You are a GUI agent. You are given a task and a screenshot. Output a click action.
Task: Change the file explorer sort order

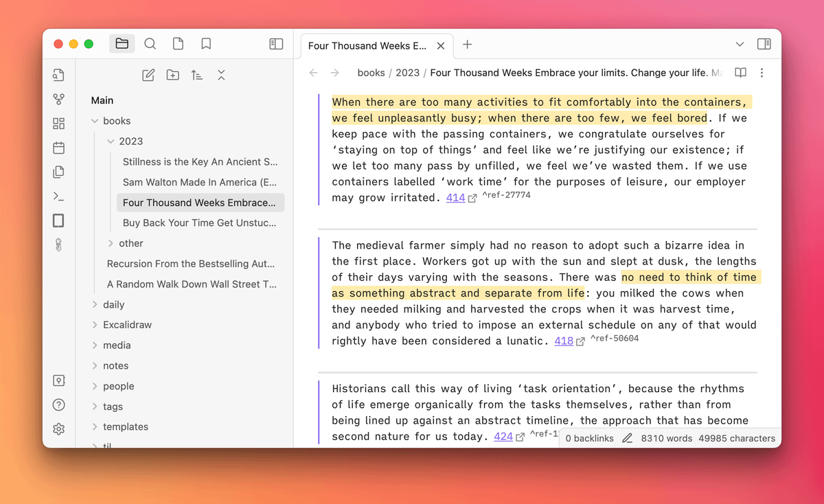tap(197, 76)
